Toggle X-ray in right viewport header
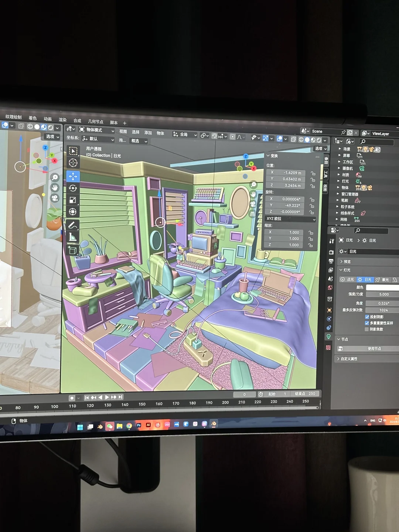 pyautogui.click(x=293, y=139)
